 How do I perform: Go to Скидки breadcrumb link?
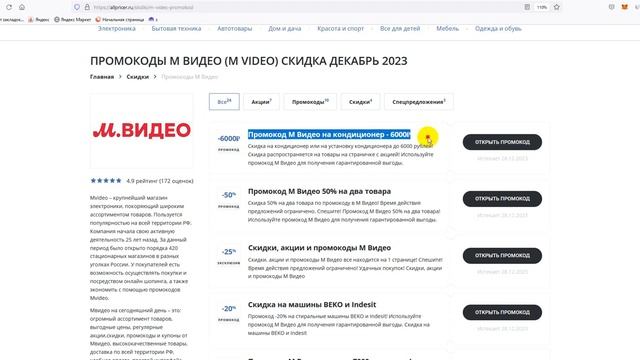[138, 77]
